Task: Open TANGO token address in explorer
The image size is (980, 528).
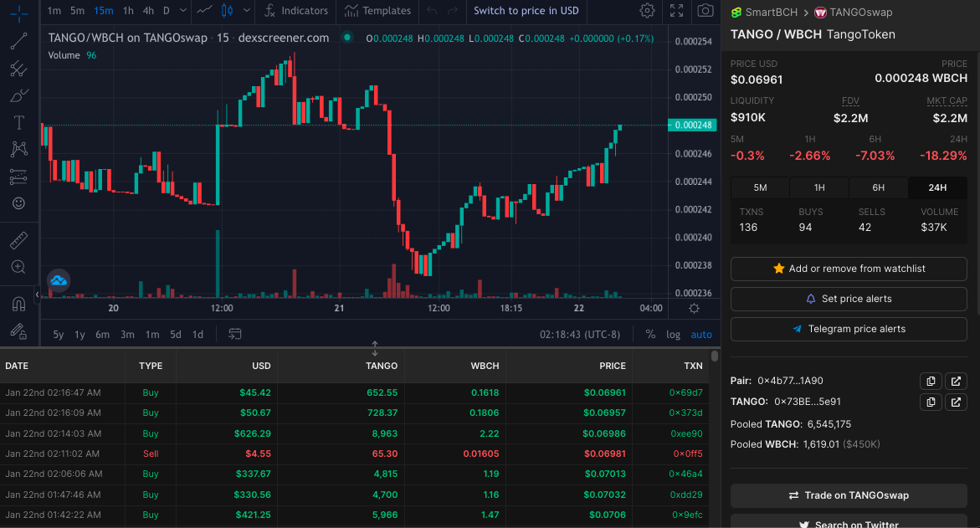Action: (x=956, y=402)
